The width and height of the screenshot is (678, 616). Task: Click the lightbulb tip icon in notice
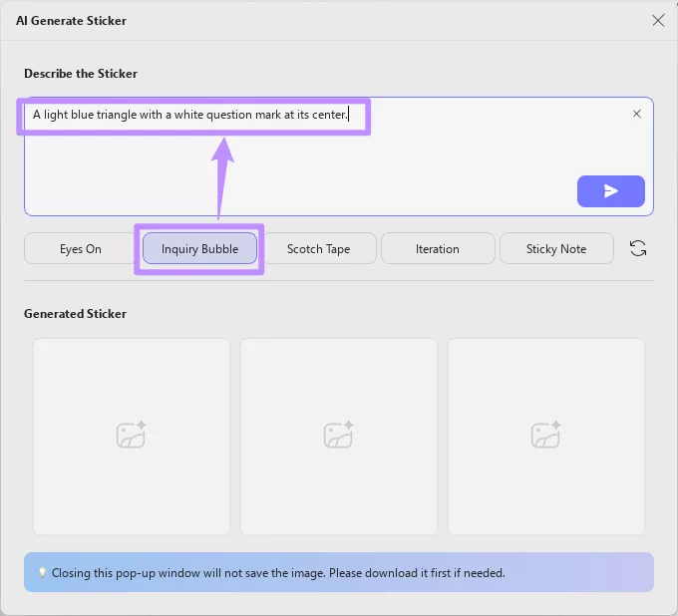[42, 572]
